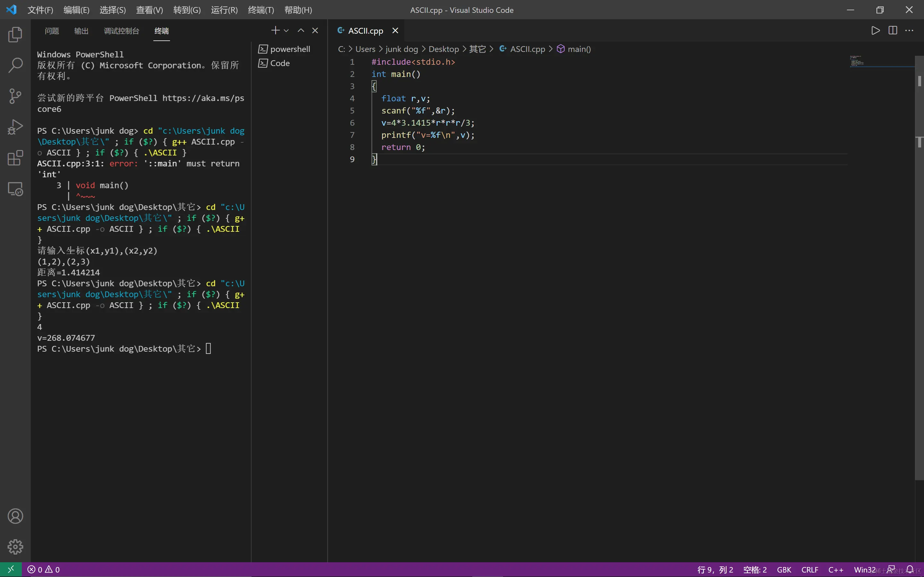Open the Accounts icon
This screenshot has height=577, width=924.
tap(15, 516)
